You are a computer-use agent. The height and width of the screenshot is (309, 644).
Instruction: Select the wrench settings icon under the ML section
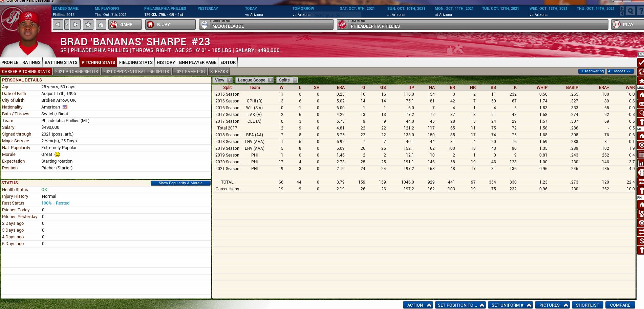640,190
